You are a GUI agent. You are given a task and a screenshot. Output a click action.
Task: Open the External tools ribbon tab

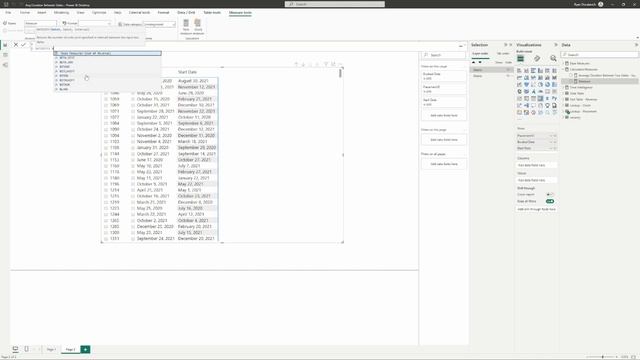(x=139, y=13)
